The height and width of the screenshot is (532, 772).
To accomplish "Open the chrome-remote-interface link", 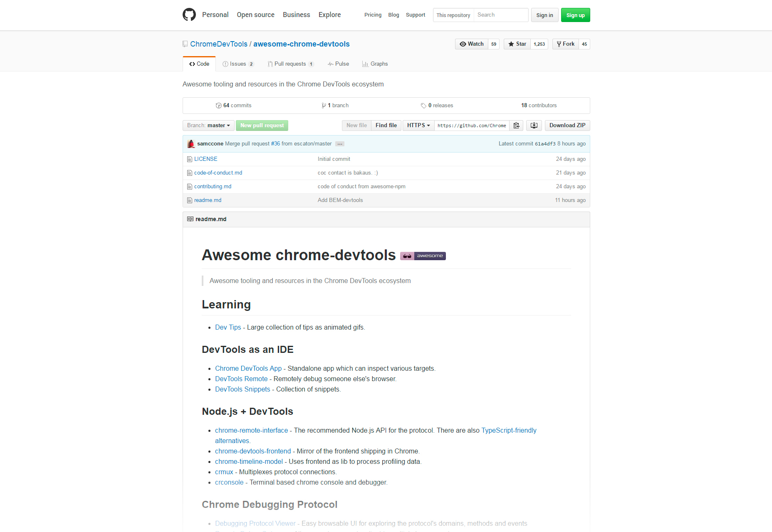I will (251, 431).
